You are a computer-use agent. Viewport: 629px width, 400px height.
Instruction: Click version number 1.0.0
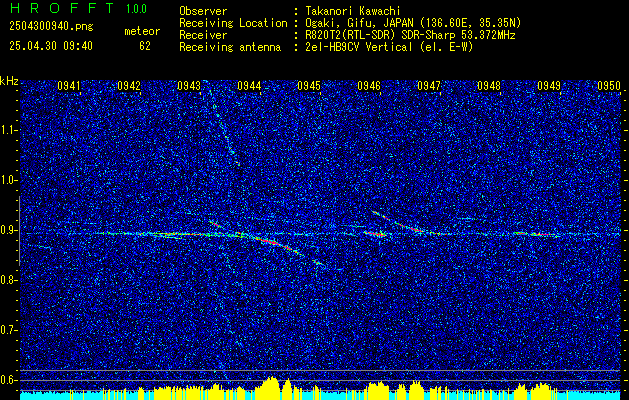click(x=136, y=9)
